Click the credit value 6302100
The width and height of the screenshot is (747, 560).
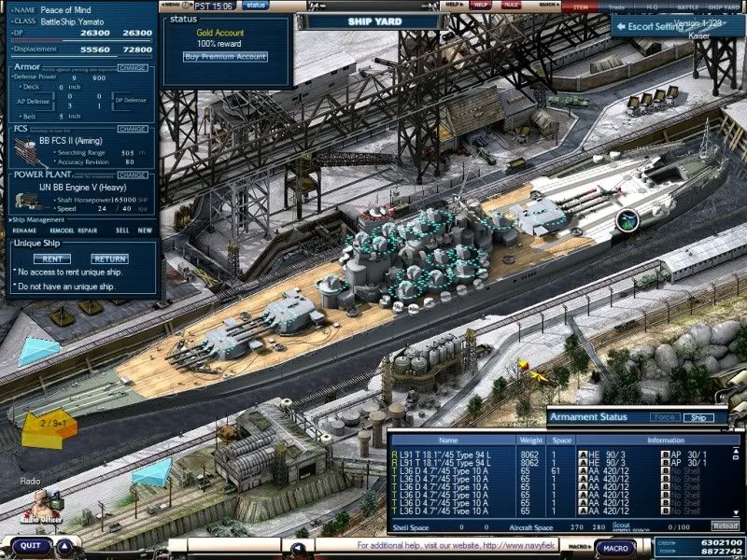(722, 542)
